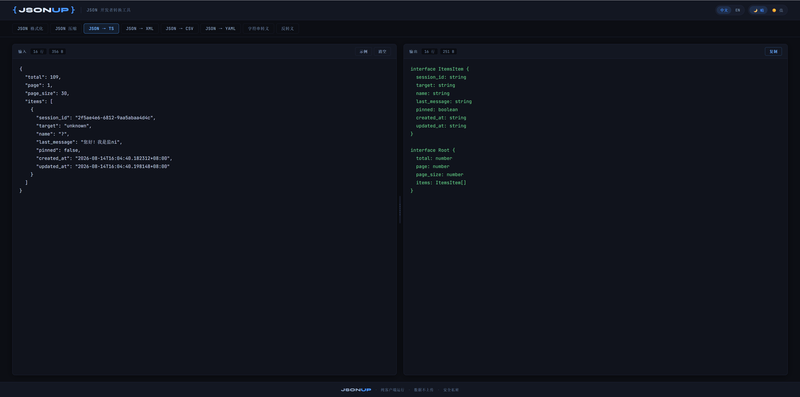Viewport: 800px width, 397px height.
Task: Click "updated_at: string" in output
Action: pos(441,126)
